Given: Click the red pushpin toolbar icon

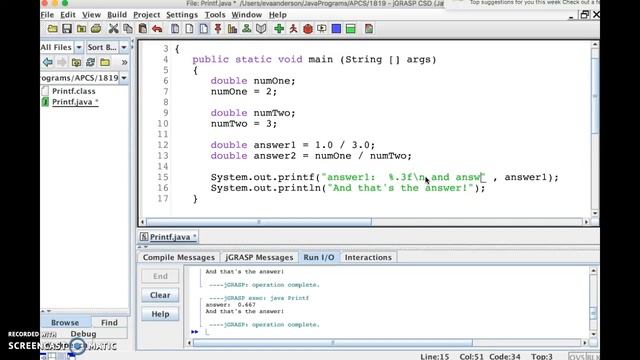Looking at the screenshot, I should point(218,29).
